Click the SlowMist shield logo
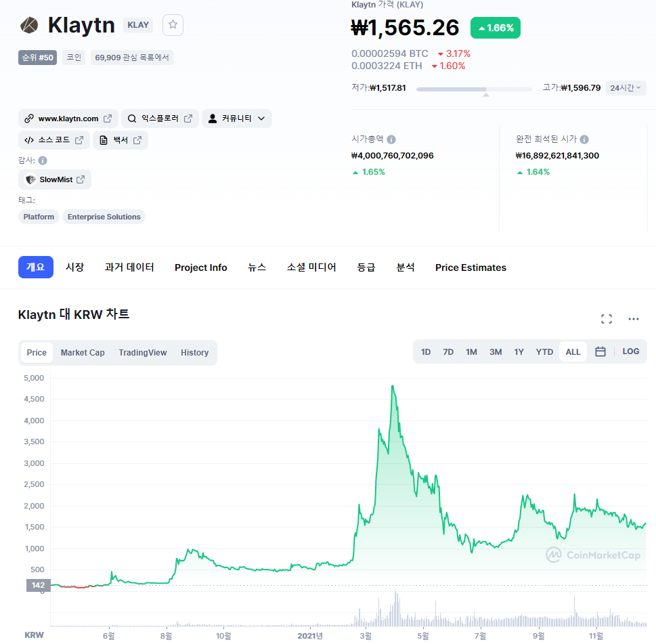The height and width of the screenshot is (644, 656). pos(30,179)
